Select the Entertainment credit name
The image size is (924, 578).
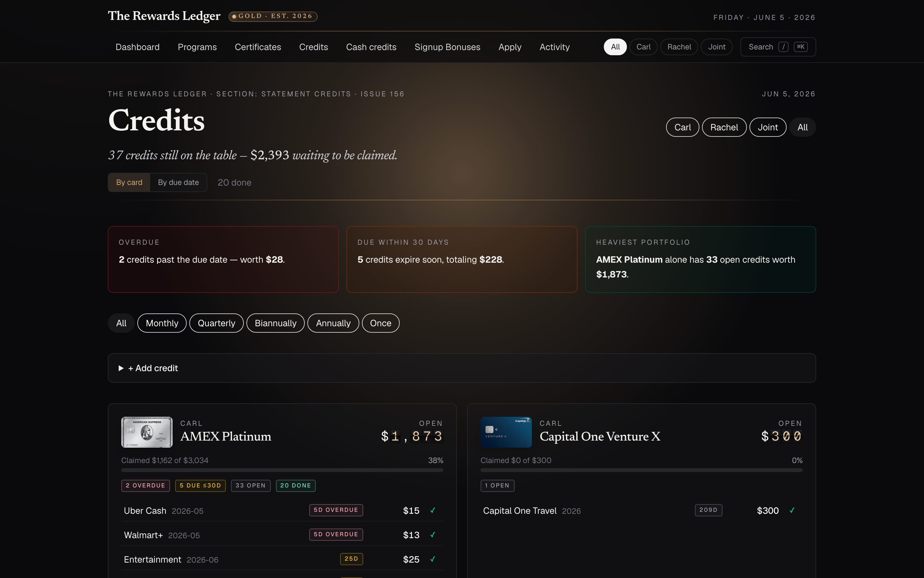[x=152, y=560]
